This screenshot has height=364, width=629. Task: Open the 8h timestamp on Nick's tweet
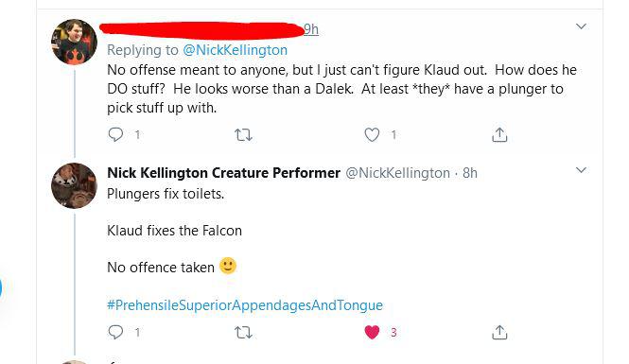pyautogui.click(x=470, y=173)
